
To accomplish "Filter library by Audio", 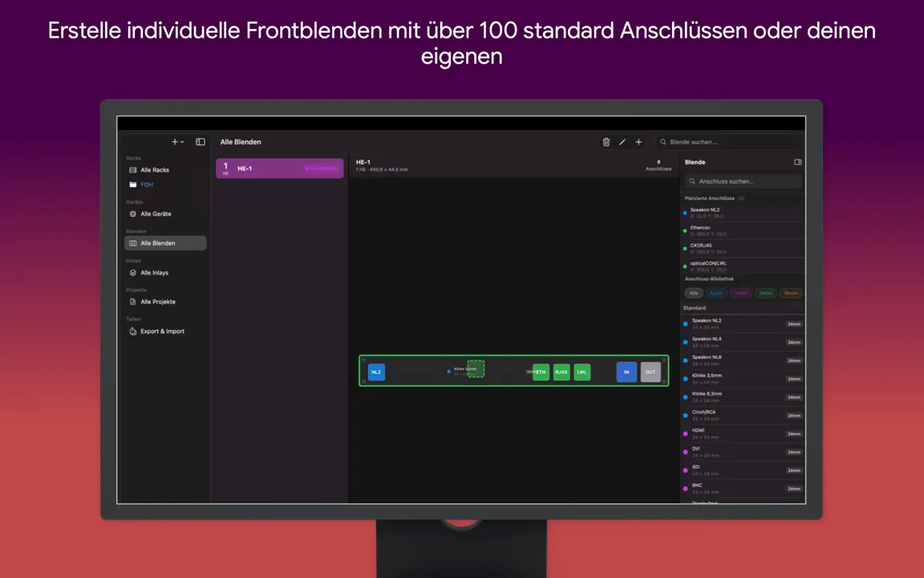I will pos(716,293).
